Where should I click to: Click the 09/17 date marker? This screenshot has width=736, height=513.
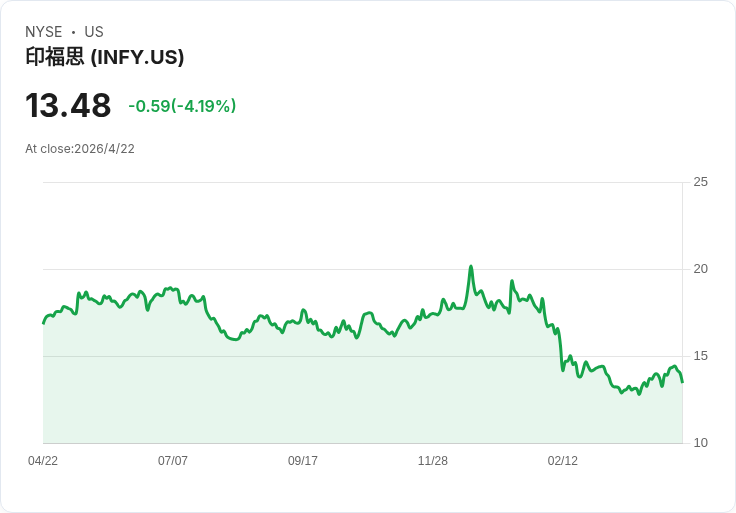point(303,461)
